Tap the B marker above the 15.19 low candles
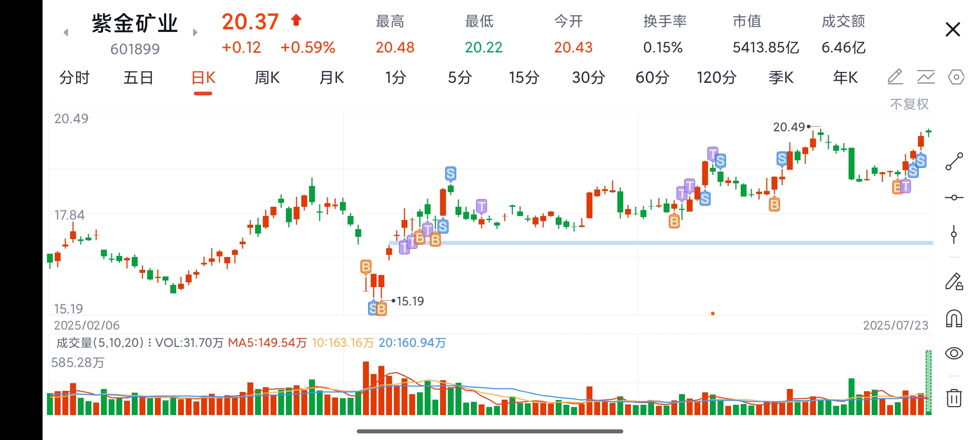Screen dimensions: 980x440 (x=366, y=267)
